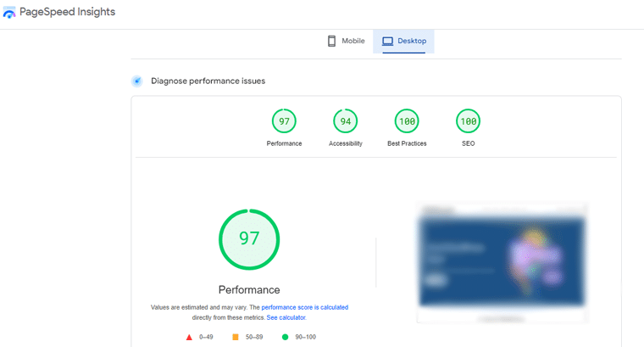Open the See calculator link
This screenshot has width=644, height=347.
coord(286,317)
